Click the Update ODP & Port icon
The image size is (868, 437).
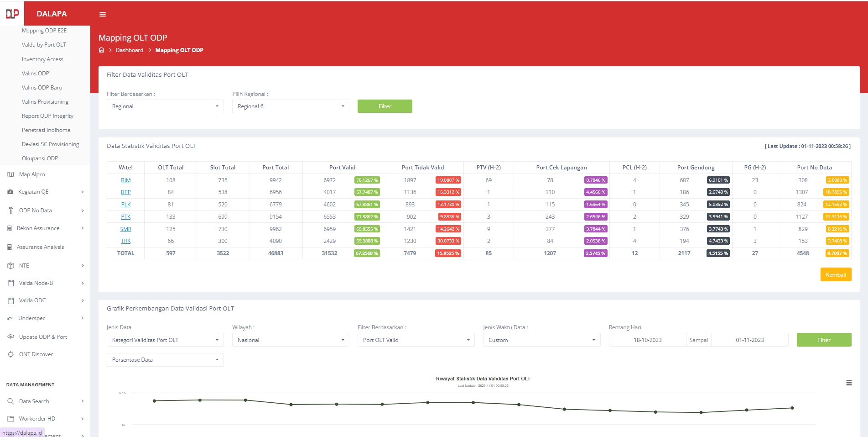(x=10, y=337)
